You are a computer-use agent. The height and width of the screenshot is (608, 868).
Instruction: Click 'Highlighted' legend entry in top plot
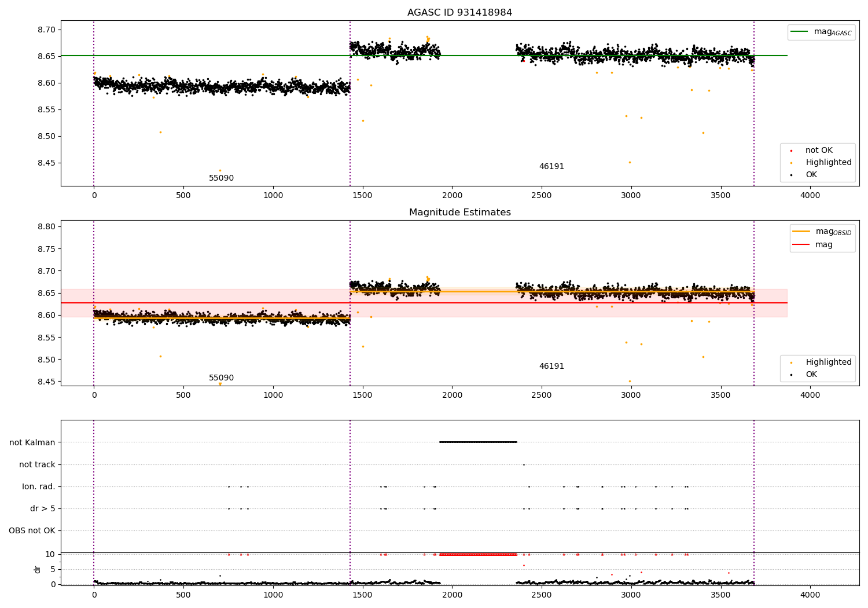pos(829,163)
